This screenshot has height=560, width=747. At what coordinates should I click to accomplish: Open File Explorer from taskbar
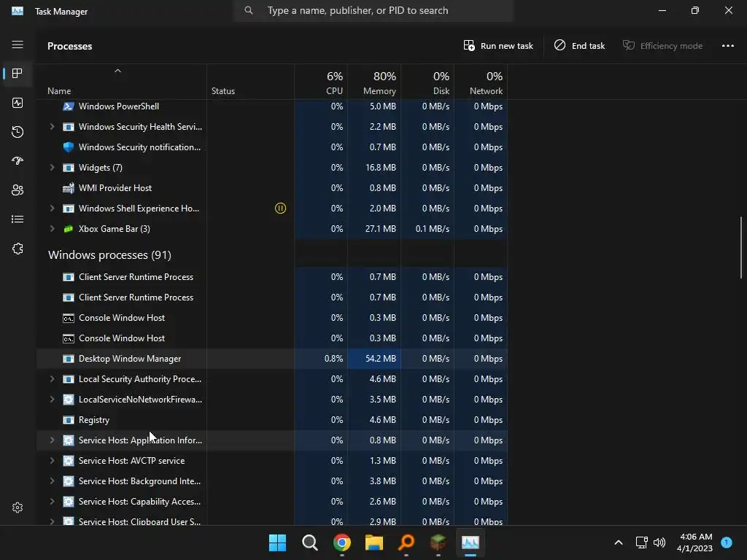[374, 542]
